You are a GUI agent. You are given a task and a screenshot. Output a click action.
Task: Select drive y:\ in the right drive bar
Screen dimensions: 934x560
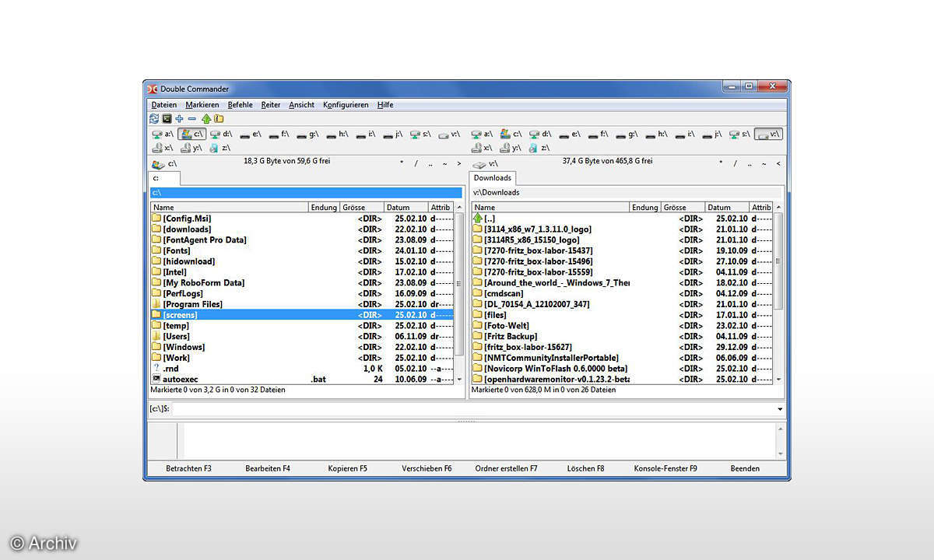click(512, 148)
